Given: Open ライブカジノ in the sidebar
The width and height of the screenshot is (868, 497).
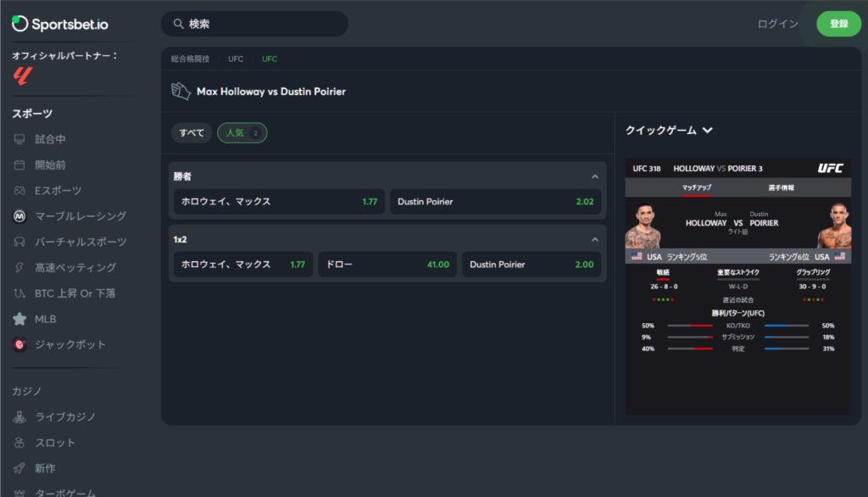Looking at the screenshot, I should (65, 416).
